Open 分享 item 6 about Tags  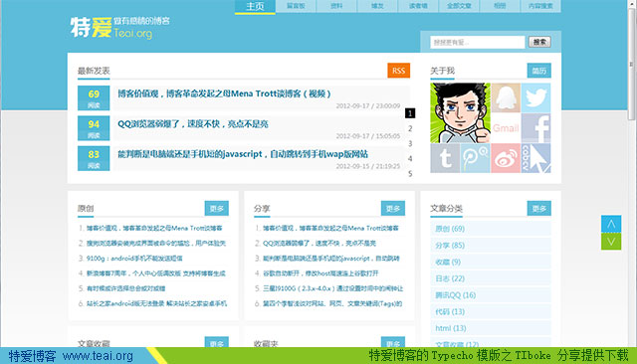coord(332,303)
